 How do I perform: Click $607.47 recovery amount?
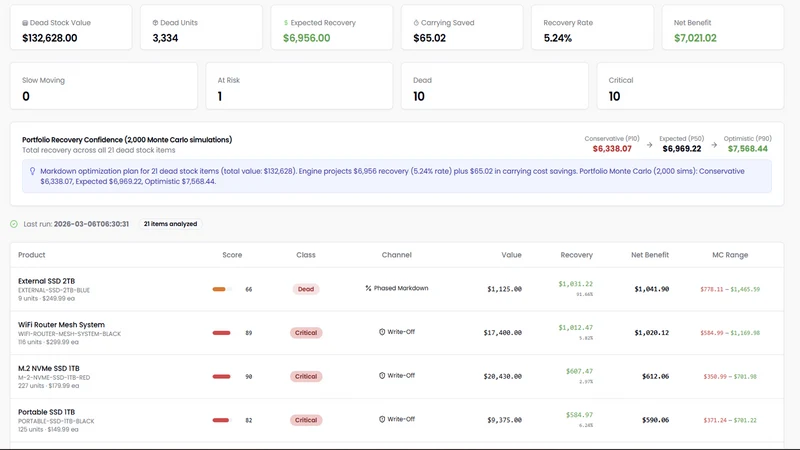coord(579,371)
